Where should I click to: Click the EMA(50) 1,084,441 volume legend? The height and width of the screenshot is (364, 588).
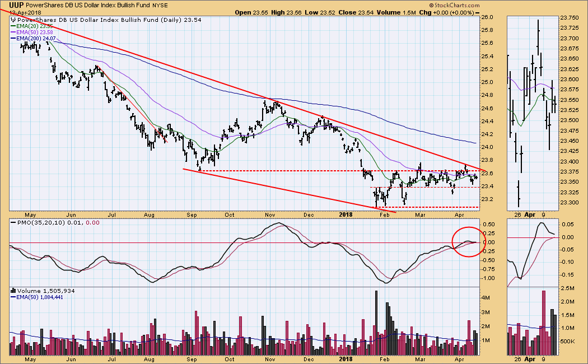pos(37,297)
